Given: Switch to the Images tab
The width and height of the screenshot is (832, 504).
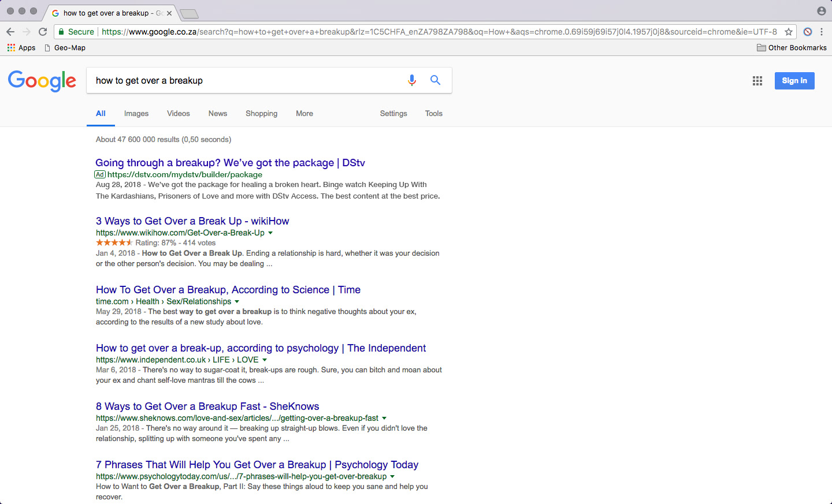Looking at the screenshot, I should pyautogui.click(x=136, y=114).
